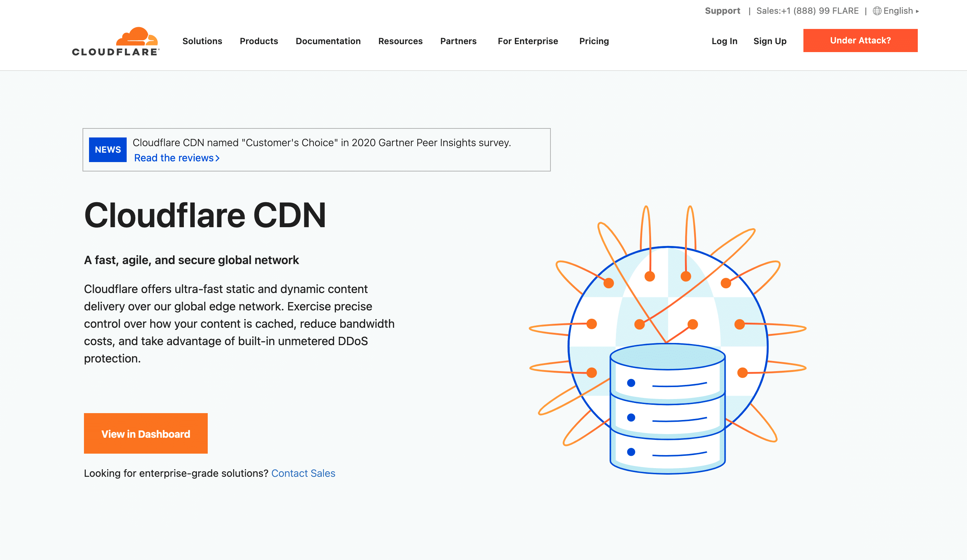Image resolution: width=967 pixels, height=560 pixels.
Task: Click the globe language icon
Action: 877,11
